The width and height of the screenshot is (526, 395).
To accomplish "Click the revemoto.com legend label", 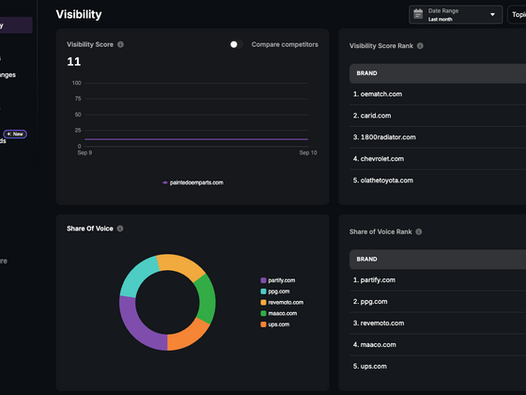I will (x=286, y=302).
